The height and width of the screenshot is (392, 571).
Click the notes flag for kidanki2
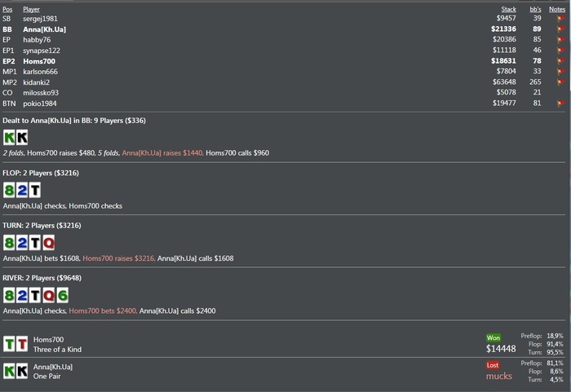560,81
